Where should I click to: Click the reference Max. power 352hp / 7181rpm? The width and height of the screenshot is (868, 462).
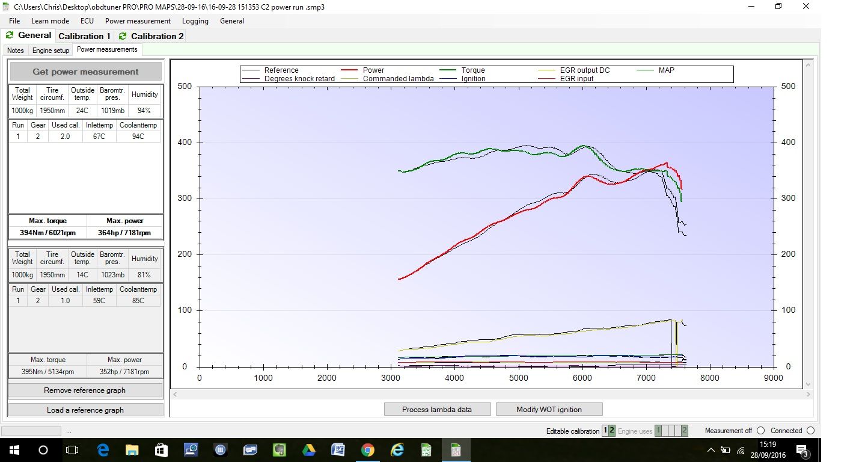tap(125, 372)
